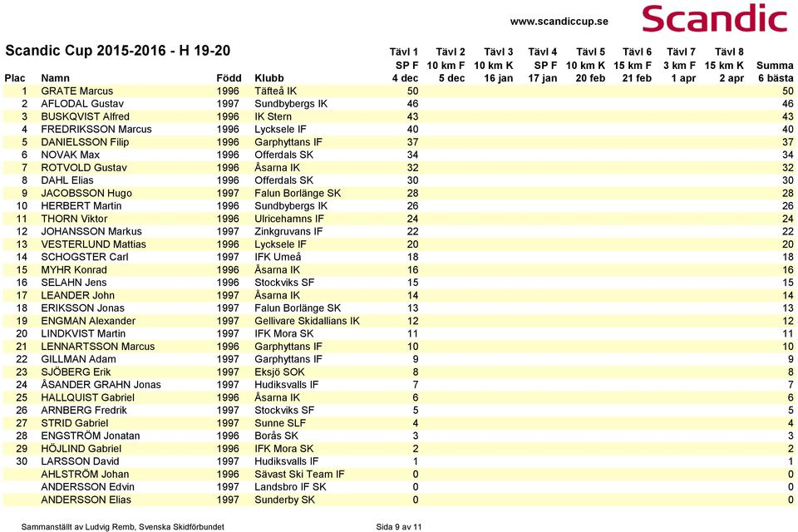Select the name ERIKSSON Jonas
The height and width of the screenshot is (532, 798).
click(82, 308)
